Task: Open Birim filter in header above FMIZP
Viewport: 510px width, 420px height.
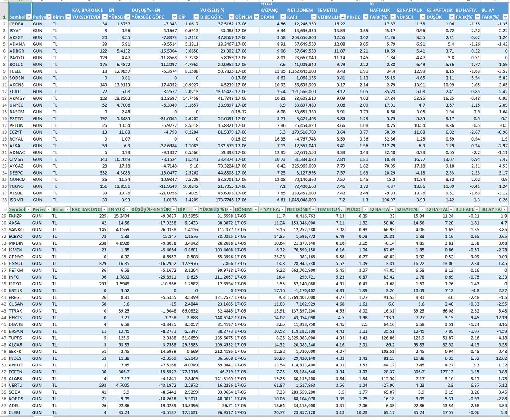Action: (68, 209)
